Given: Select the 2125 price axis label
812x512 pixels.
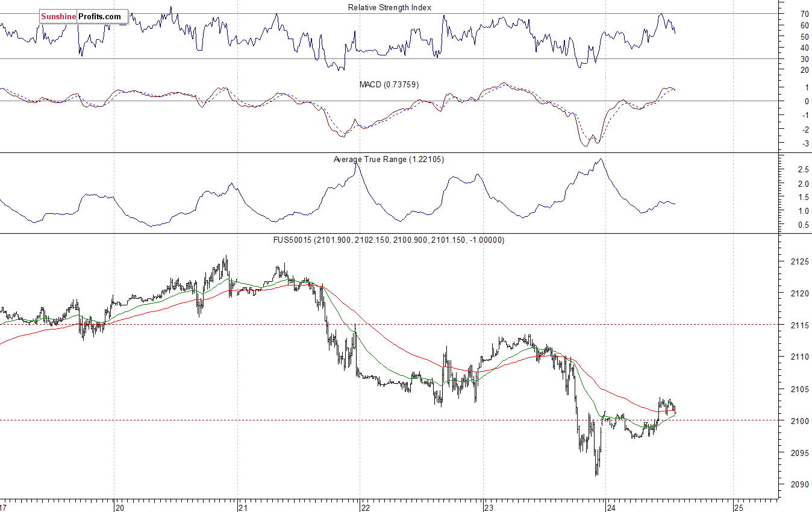Looking at the screenshot, I should click(799, 262).
